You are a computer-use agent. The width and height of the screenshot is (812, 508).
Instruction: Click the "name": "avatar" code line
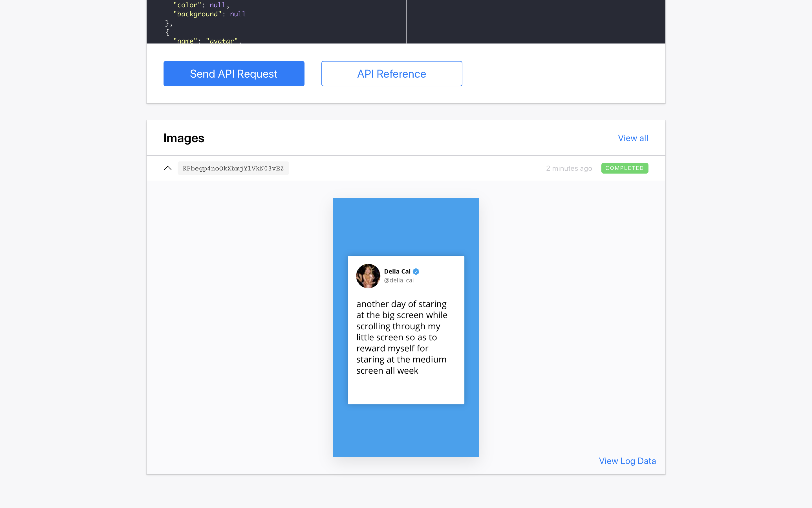207,41
